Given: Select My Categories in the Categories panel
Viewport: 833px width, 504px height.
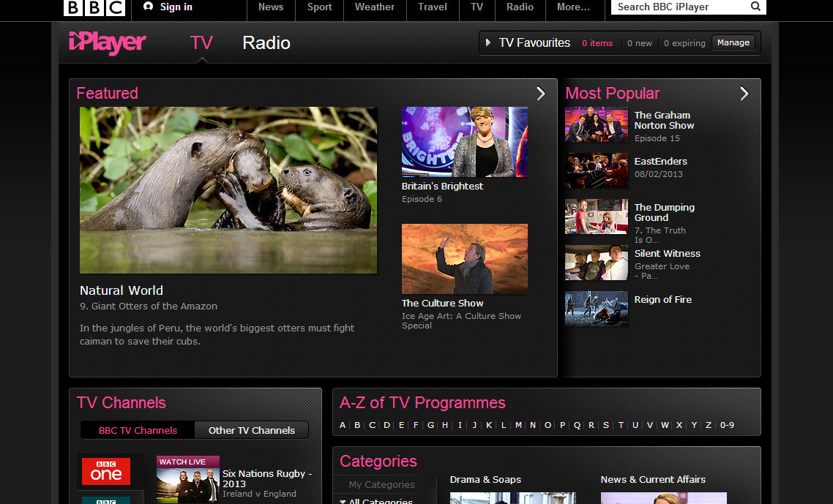Looking at the screenshot, I should [x=382, y=484].
